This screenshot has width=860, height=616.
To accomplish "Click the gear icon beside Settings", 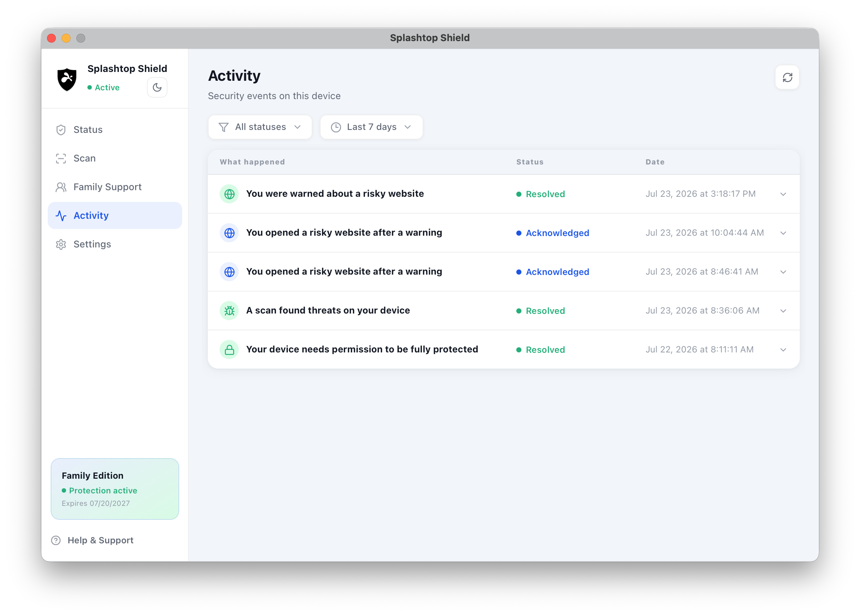I will click(61, 244).
